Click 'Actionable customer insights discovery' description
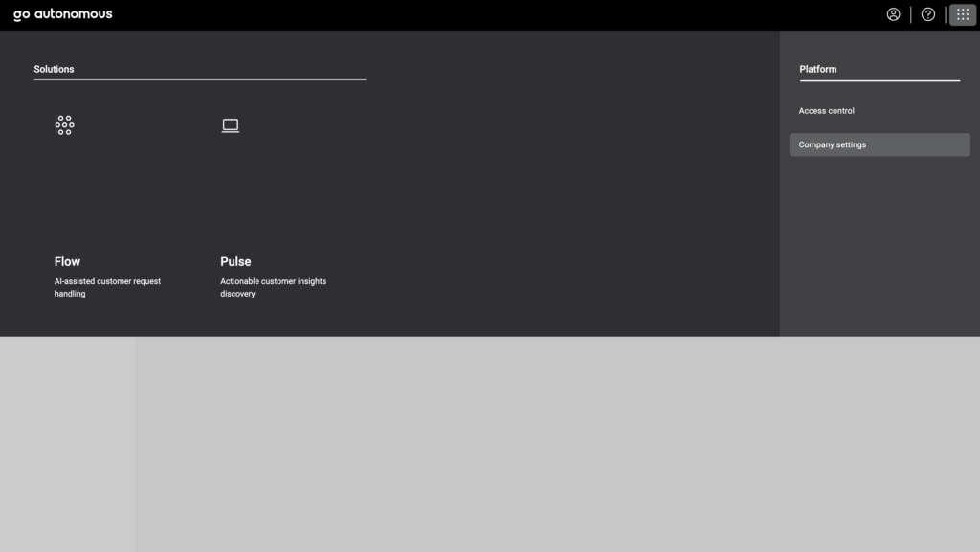 (x=273, y=287)
